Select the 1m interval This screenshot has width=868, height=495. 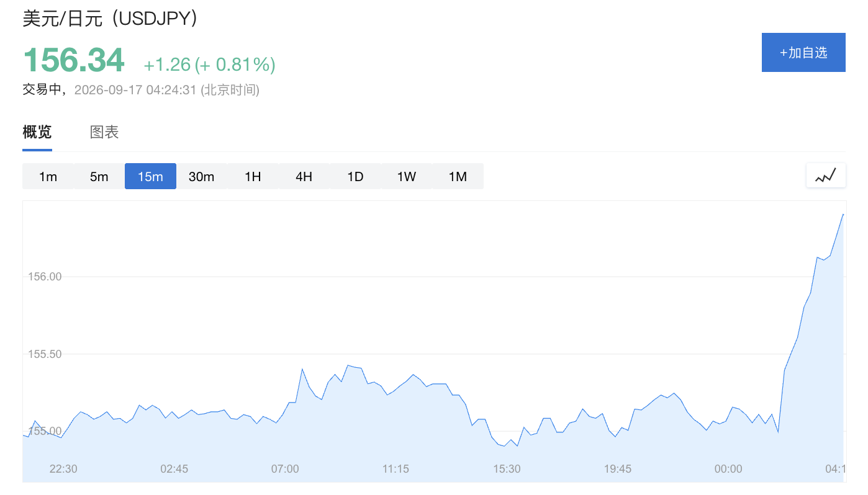pos(48,176)
